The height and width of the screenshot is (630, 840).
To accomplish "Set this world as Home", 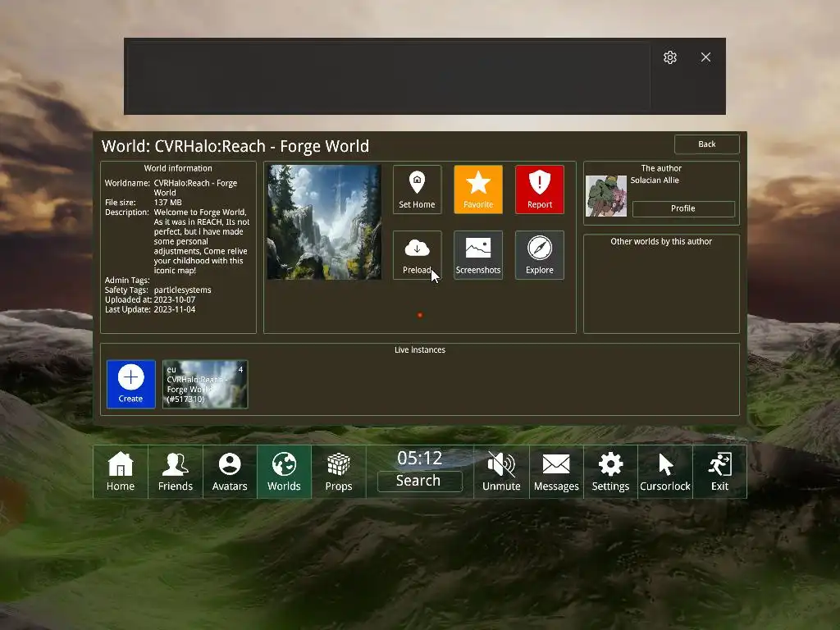I will click(x=417, y=189).
